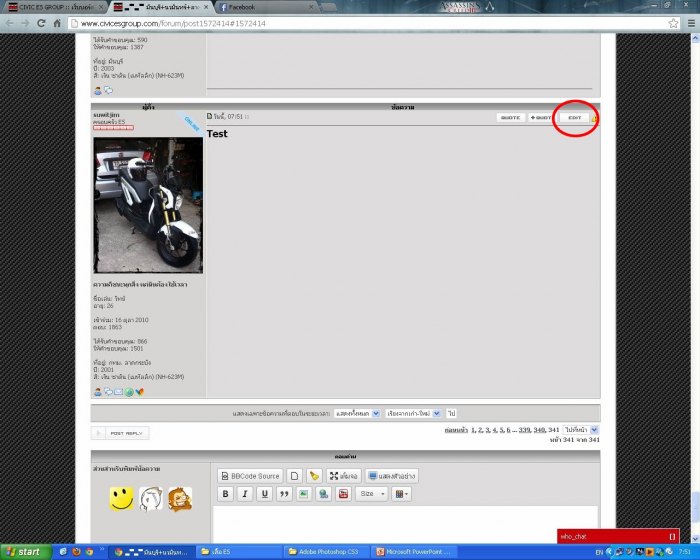The image size is (700, 560).
Task: Click the EN language indicator in system tray
Action: [x=599, y=552]
